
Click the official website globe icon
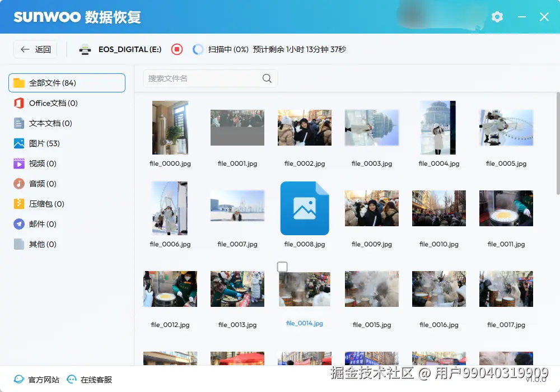pyautogui.click(x=19, y=379)
